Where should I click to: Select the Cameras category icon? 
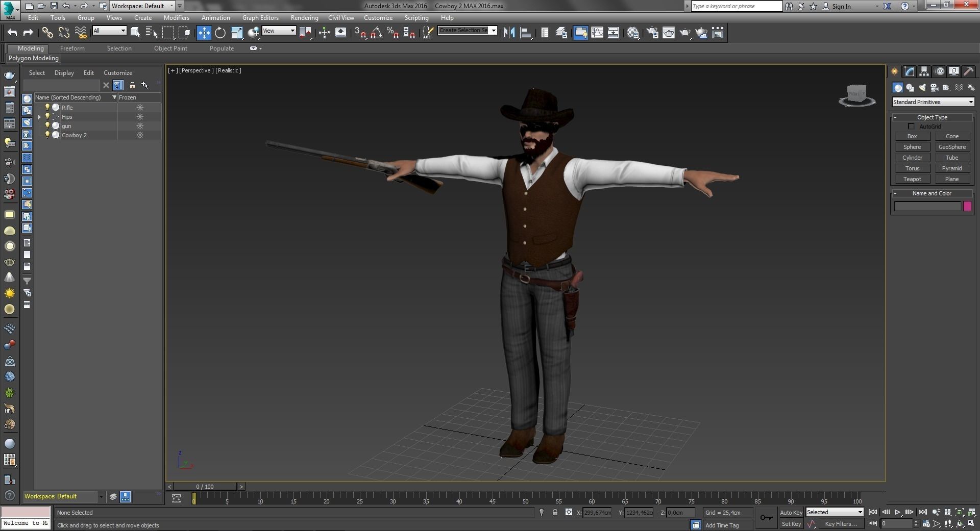[934, 88]
